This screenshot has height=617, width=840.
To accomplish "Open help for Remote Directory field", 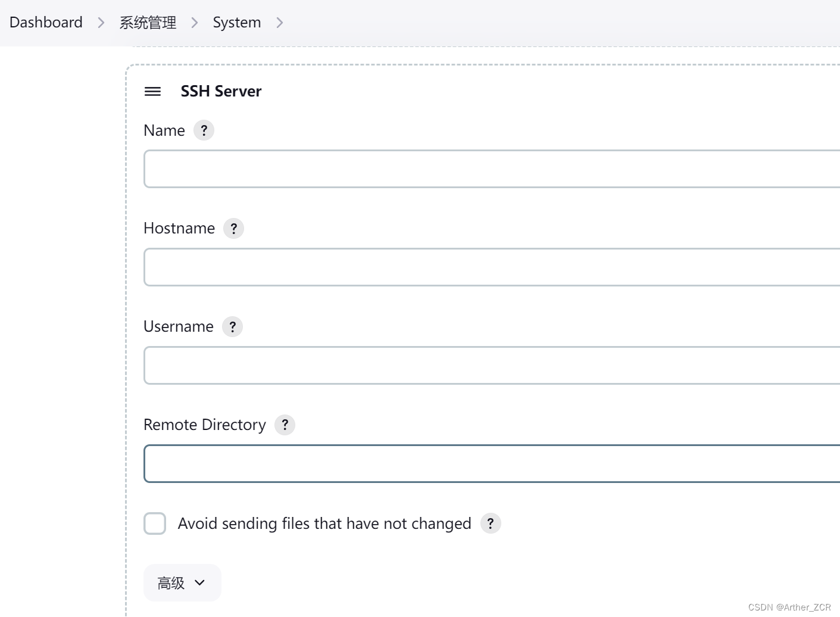I will 285,425.
